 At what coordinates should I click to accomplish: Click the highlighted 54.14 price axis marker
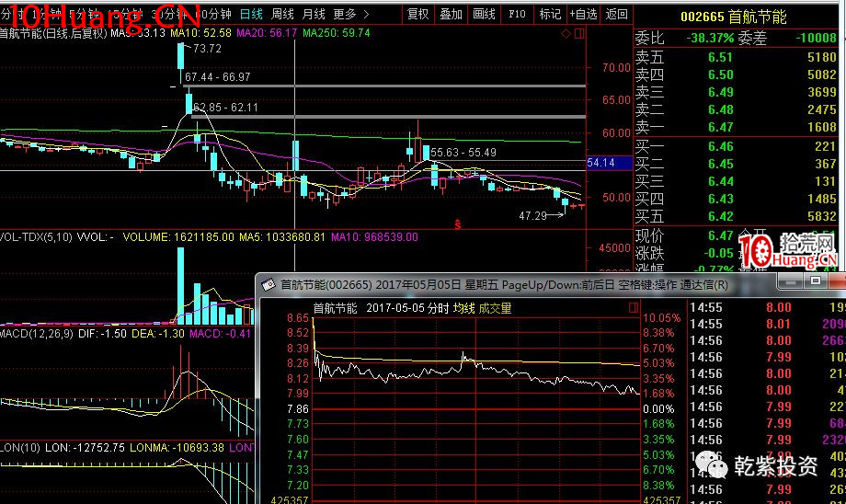tap(609, 163)
